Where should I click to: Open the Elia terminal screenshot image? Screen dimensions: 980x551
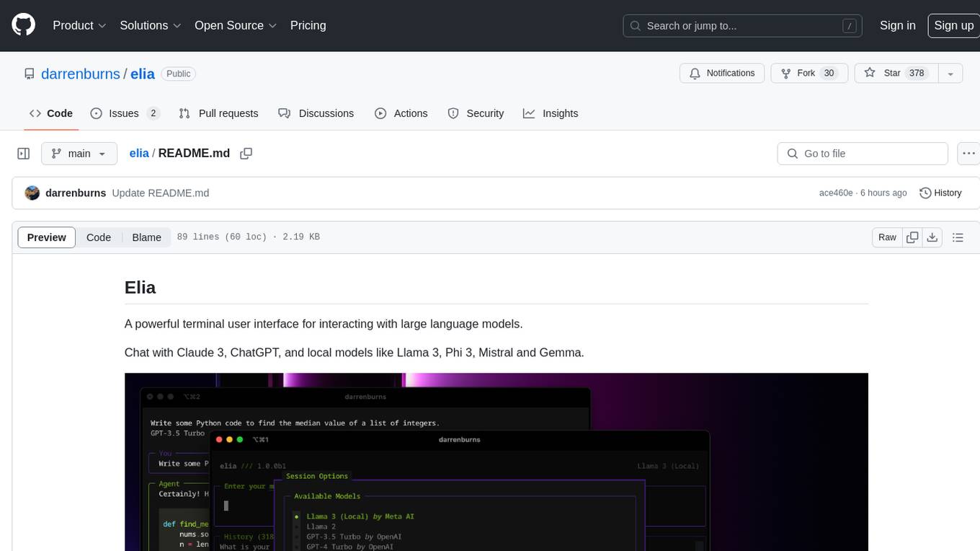click(x=496, y=462)
